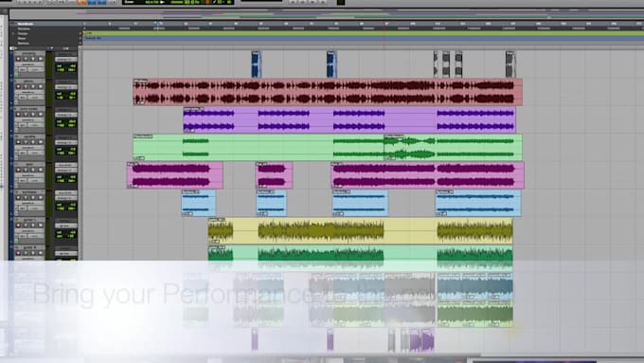Click the blue timeline selection markers in the ruler
Screen dimensions: 644x363
tap(158, 24)
